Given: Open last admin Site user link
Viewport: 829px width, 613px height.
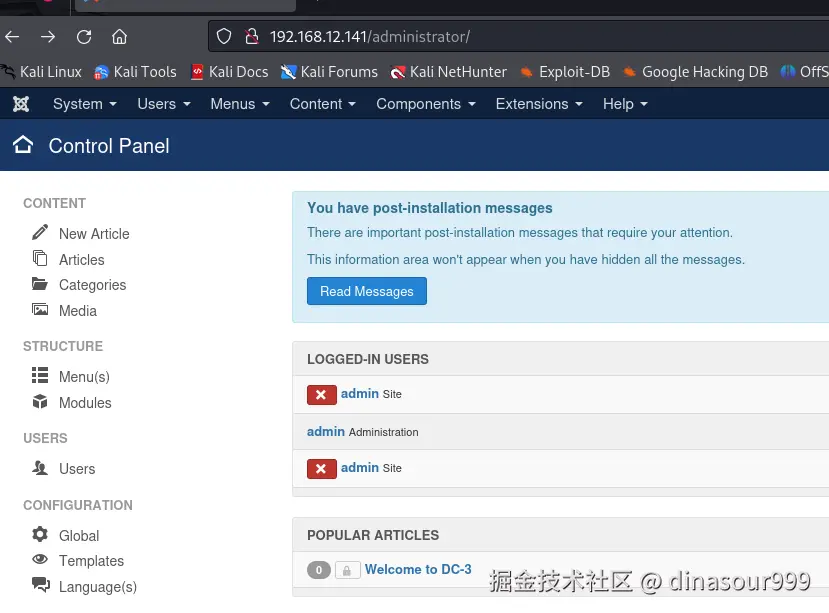Looking at the screenshot, I should point(360,468).
